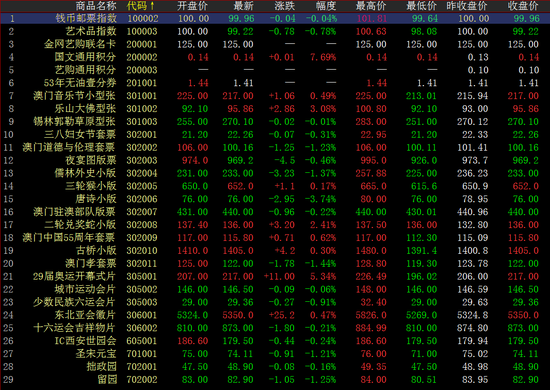
Task: Click the 884.99 highest price value
Action: click(x=371, y=328)
